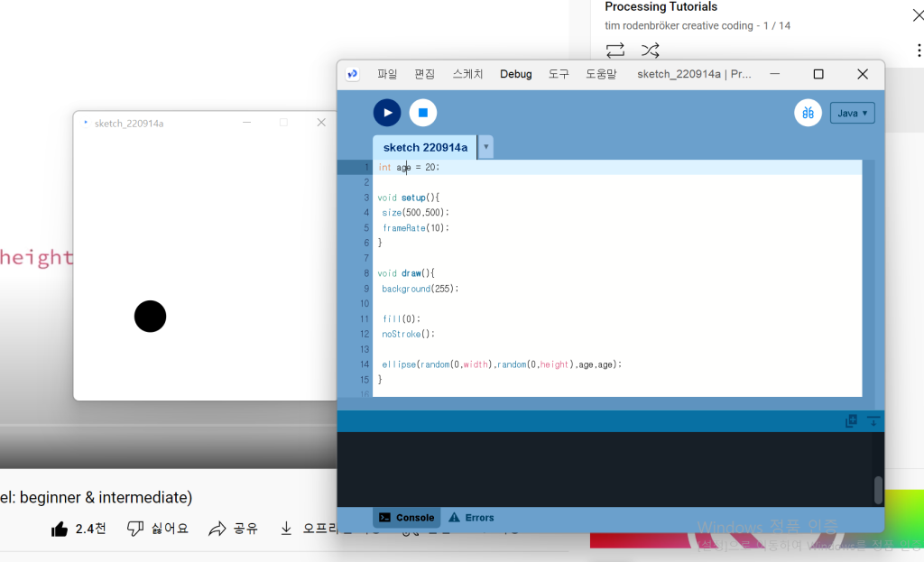Click line 1 'int age = 20;' code
The width and height of the screenshot is (924, 562).
(409, 167)
